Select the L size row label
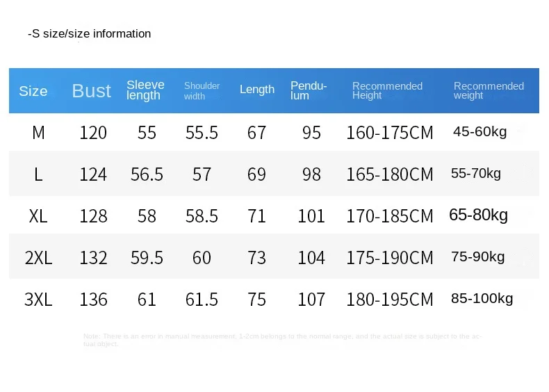The height and width of the screenshot is (392, 549). 38,174
